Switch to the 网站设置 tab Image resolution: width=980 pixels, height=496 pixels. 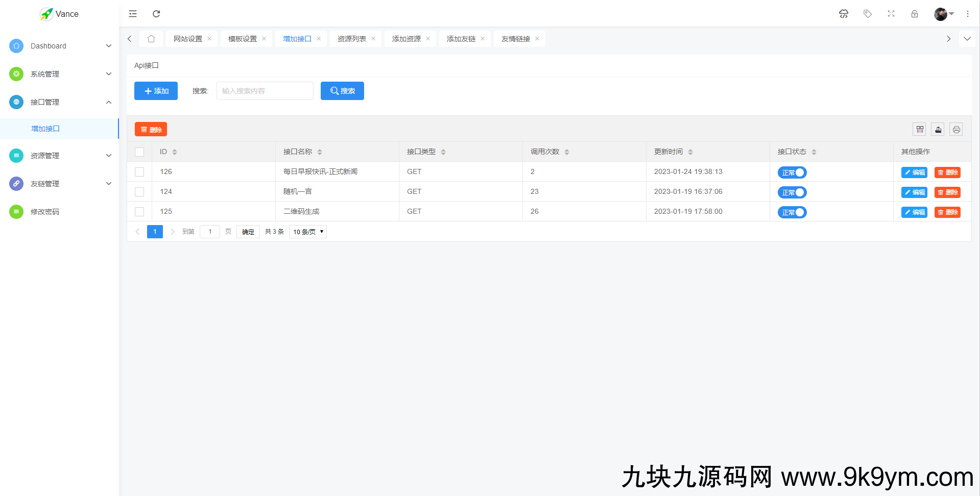point(187,39)
